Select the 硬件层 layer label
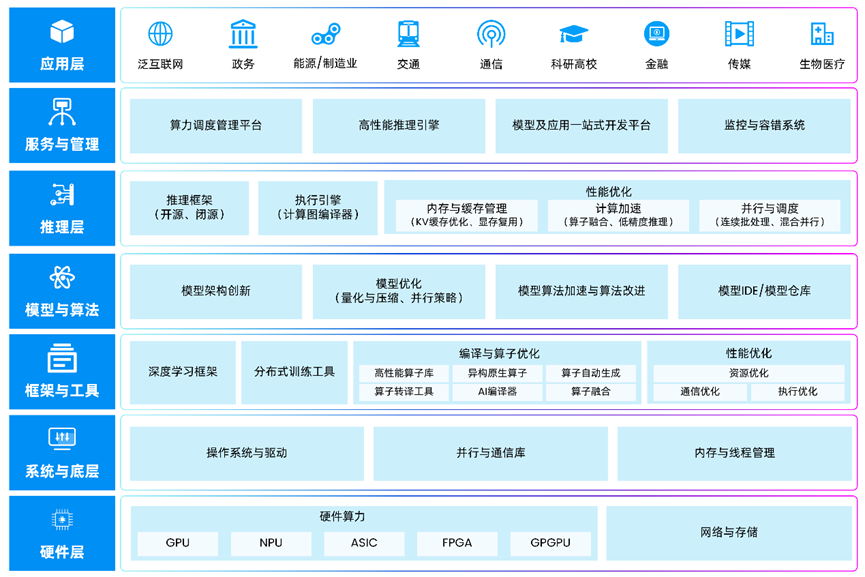Screen dimensions: 865x577 62,552
